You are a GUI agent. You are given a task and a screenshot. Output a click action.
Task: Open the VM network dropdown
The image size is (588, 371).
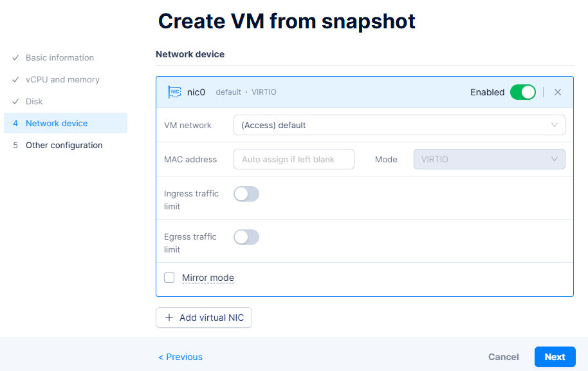click(399, 125)
